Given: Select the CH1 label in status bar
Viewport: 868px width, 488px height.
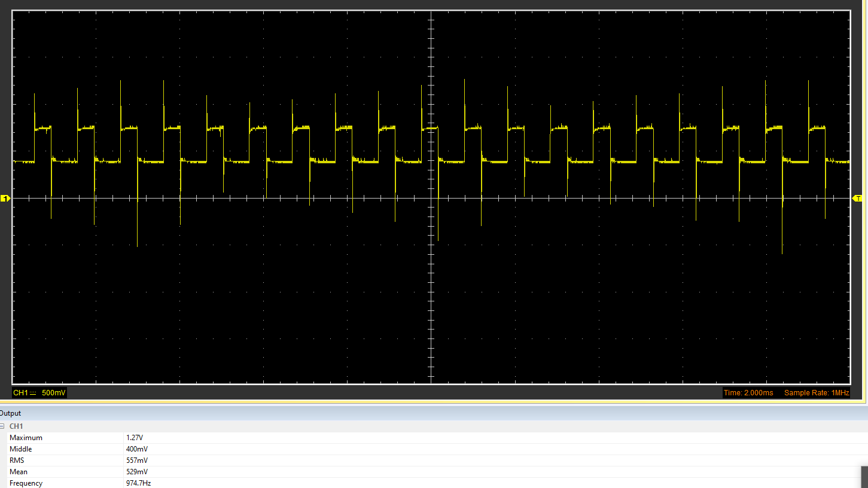Looking at the screenshot, I should pos(20,393).
